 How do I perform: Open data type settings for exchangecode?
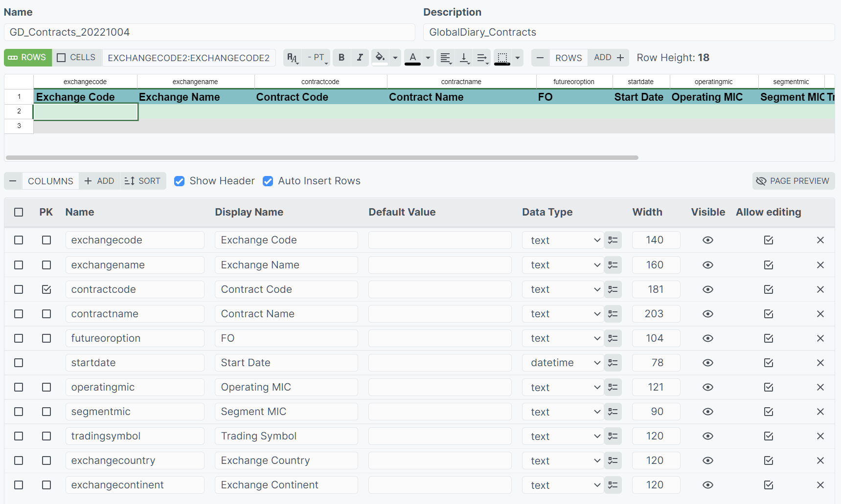point(613,240)
